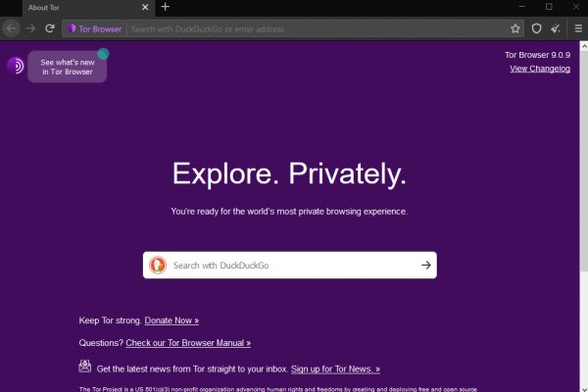Focus the address bar field

coord(314,28)
